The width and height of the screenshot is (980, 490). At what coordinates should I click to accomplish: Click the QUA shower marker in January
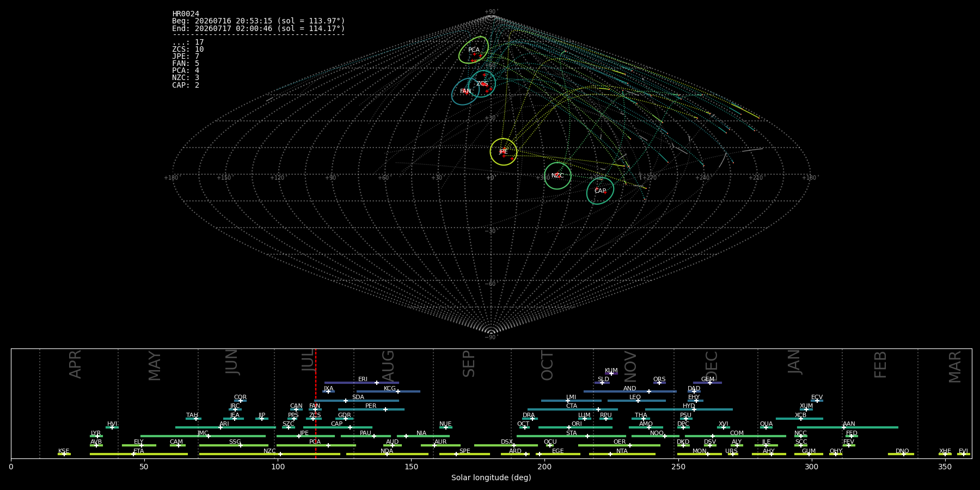(765, 427)
